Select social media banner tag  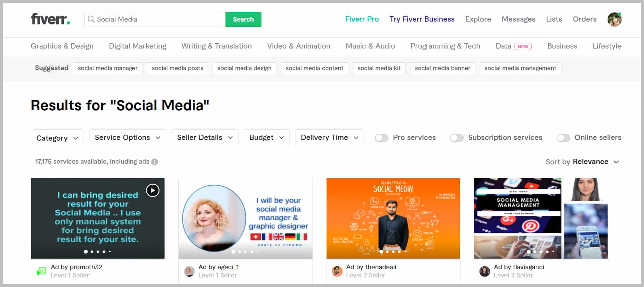(442, 68)
